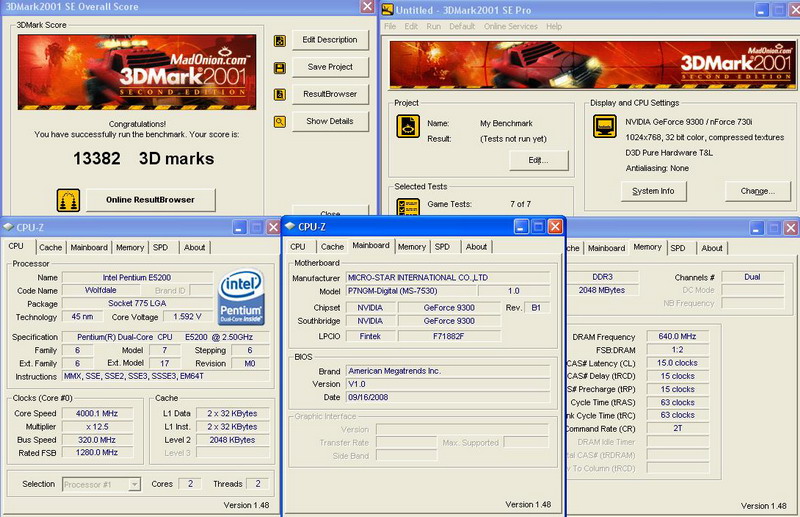The image size is (800, 517).
Task: Click the Intel Pentium E5200 name field
Action: (x=137, y=278)
